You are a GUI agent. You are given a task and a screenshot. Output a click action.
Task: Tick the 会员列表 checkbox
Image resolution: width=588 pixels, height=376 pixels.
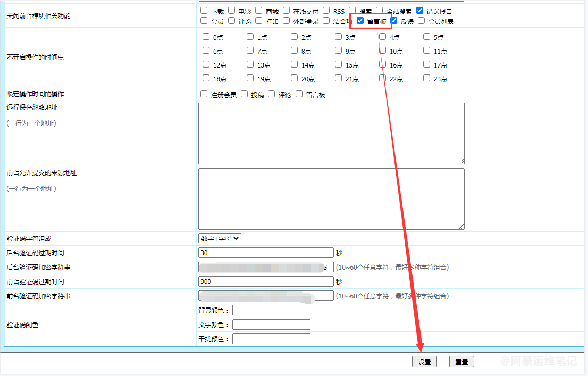(422, 21)
